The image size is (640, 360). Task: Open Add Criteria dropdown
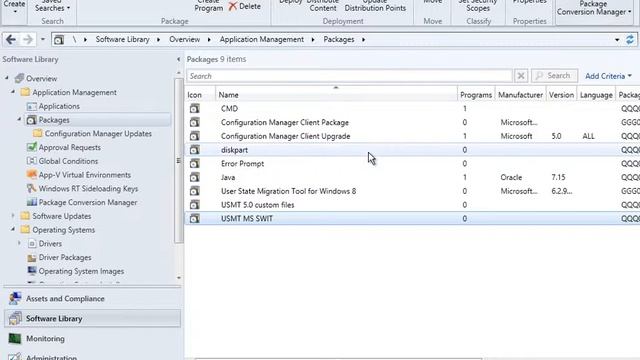(x=608, y=76)
